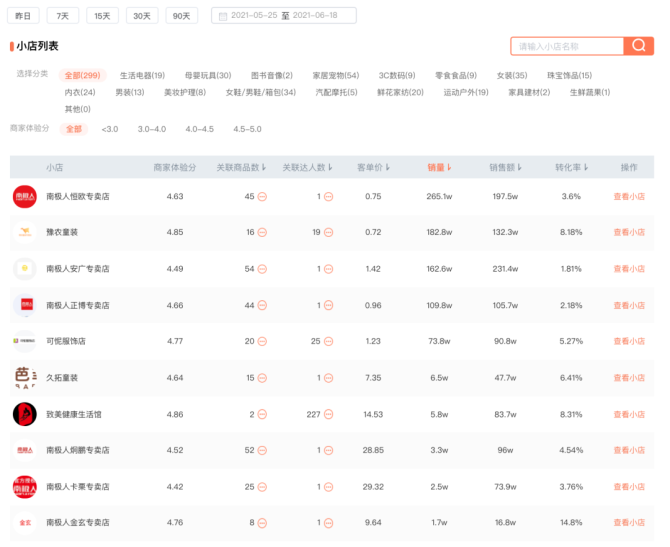Click the ellipsis icon beside 19 influencers
Image resolution: width=670 pixels, height=547 pixels.
328,232
